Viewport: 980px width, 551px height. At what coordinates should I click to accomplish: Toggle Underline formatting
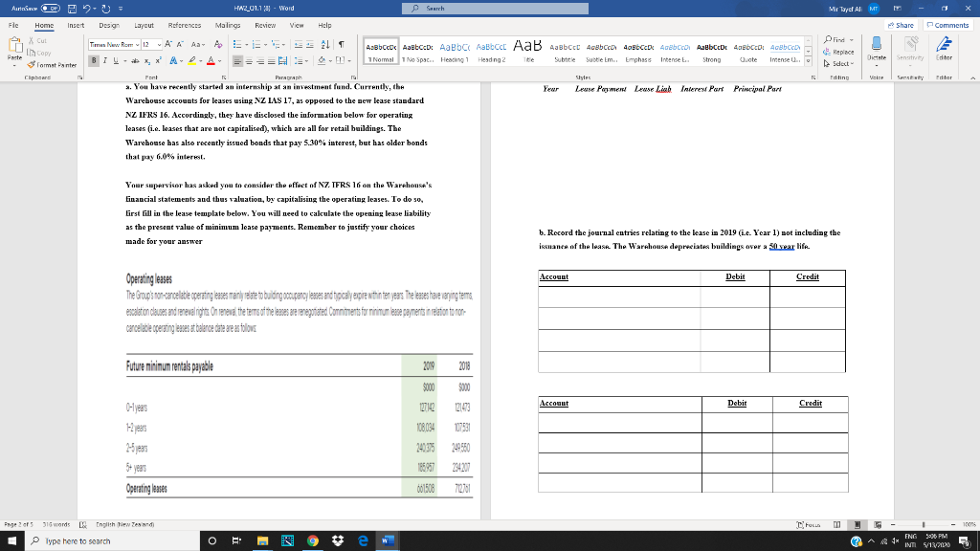click(116, 60)
